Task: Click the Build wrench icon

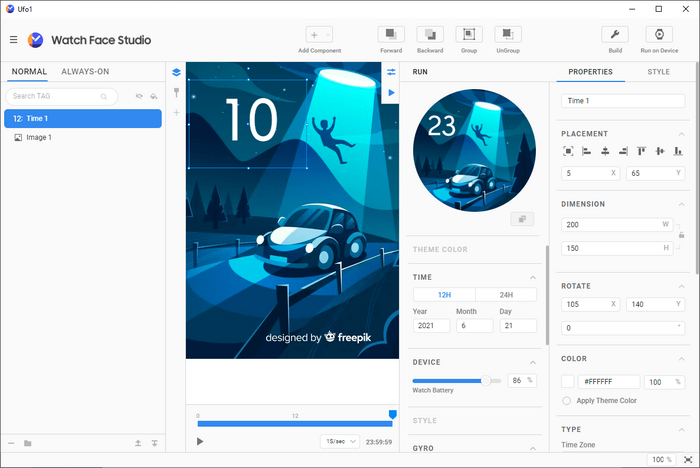Action: coord(615,35)
